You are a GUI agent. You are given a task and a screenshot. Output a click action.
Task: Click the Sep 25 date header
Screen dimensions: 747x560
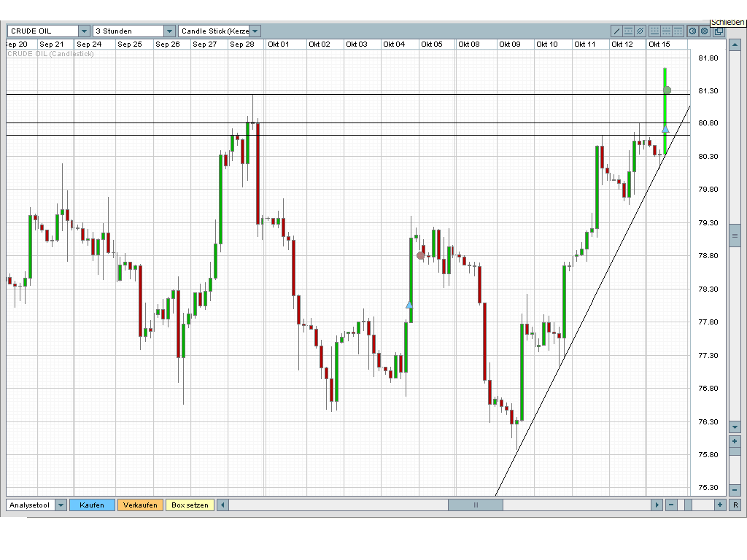click(130, 44)
